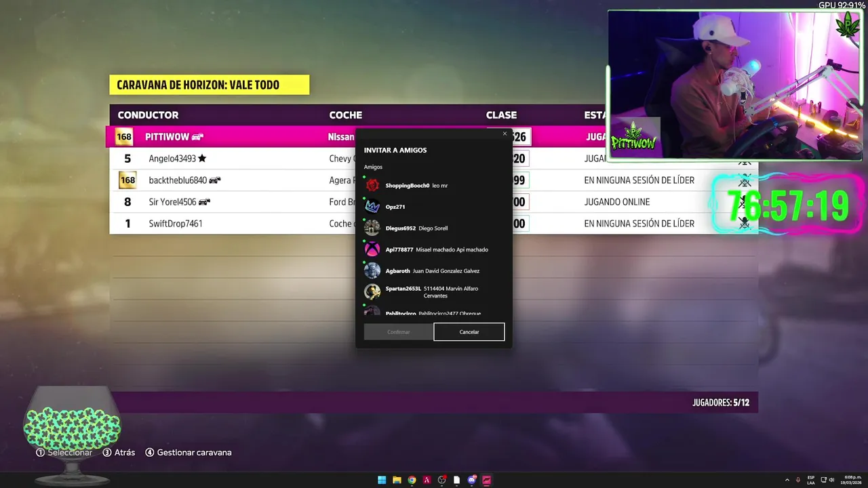Click the Gestionar caravana prompt

coord(189,452)
